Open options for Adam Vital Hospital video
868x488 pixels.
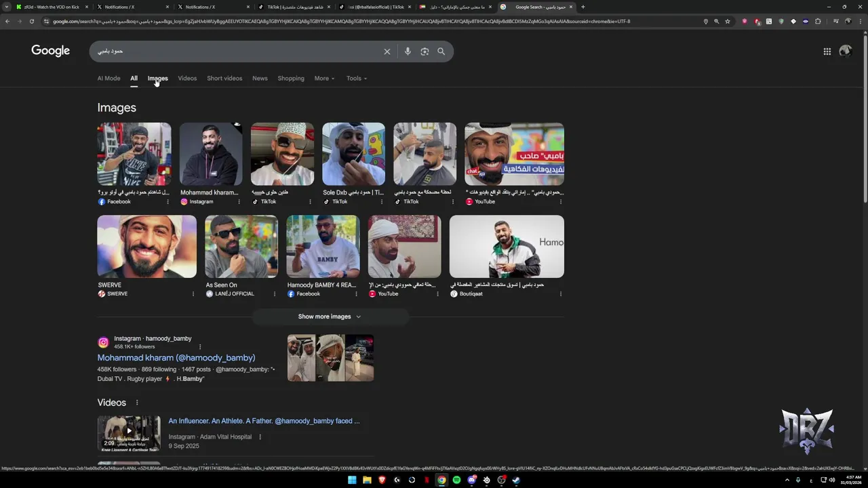(x=260, y=437)
